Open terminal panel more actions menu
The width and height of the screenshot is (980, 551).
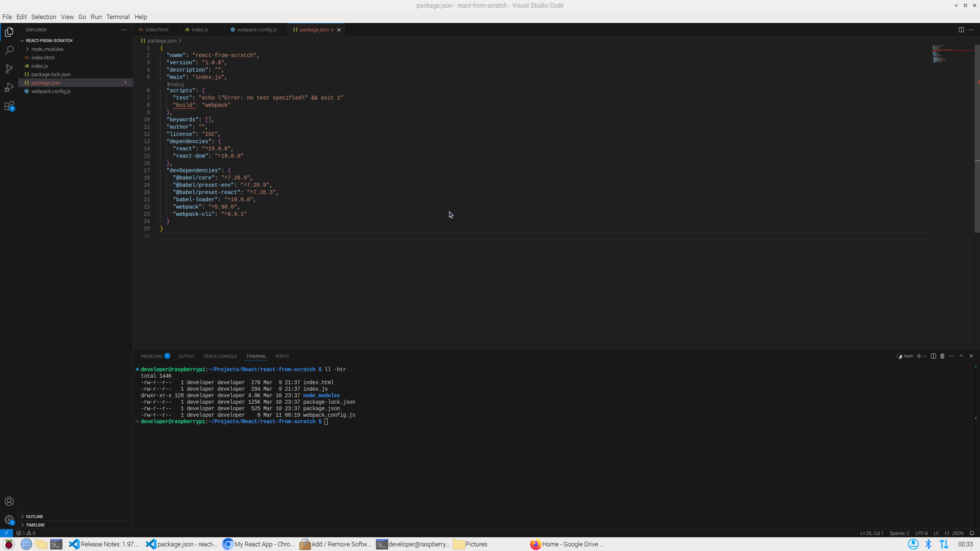[x=952, y=356]
